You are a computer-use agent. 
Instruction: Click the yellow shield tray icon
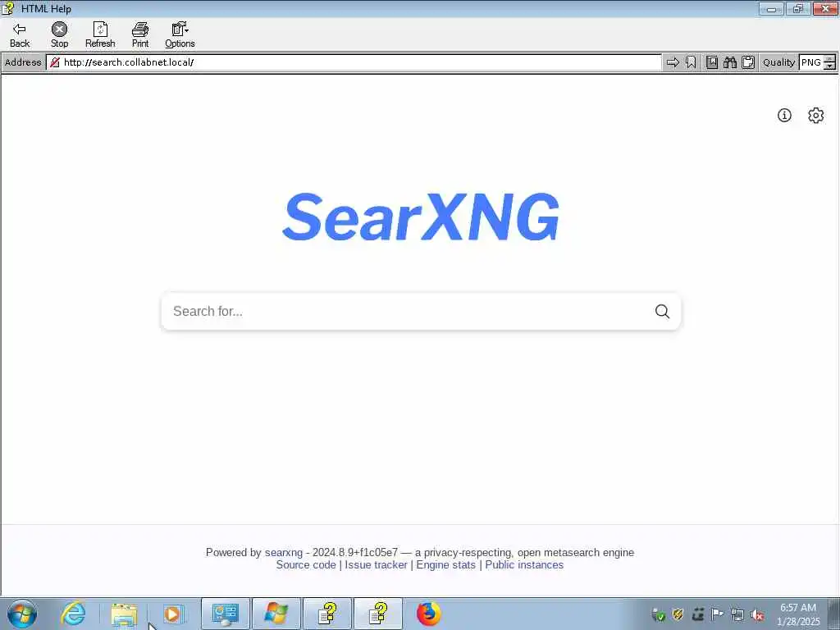pyautogui.click(x=678, y=614)
